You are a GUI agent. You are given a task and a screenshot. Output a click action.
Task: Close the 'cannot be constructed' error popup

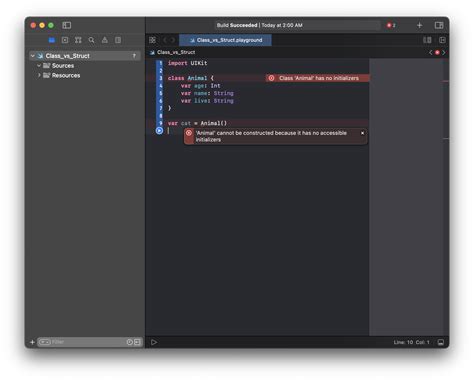pos(362,133)
